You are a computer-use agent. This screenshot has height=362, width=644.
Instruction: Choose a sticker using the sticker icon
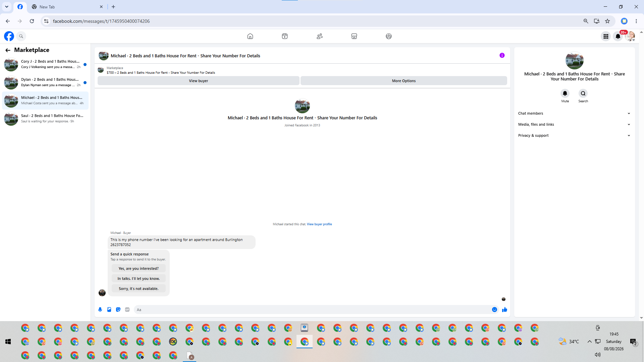coord(118,310)
